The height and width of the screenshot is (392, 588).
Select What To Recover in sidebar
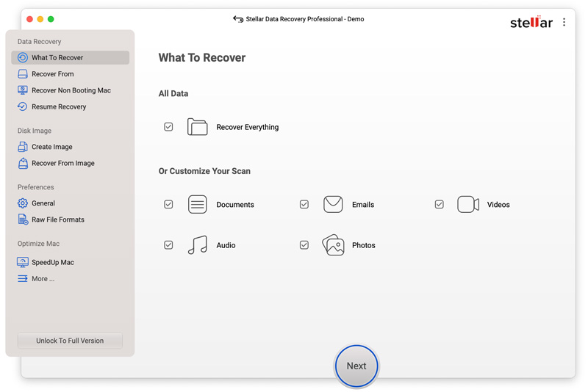(70, 58)
